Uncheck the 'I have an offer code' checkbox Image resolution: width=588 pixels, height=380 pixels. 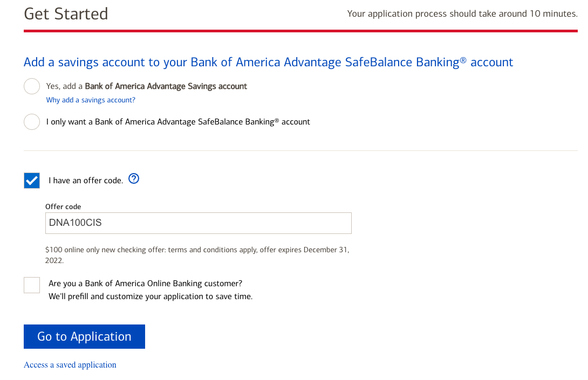pyautogui.click(x=32, y=181)
